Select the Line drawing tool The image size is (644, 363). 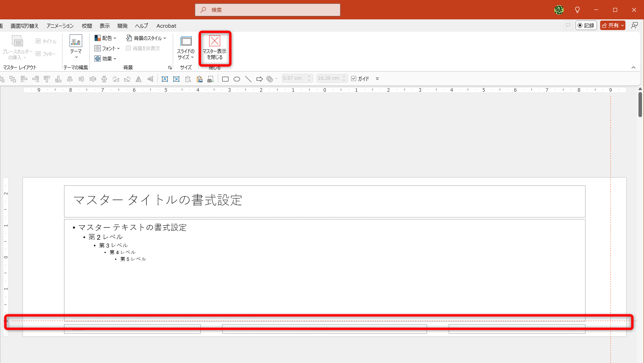click(x=248, y=79)
